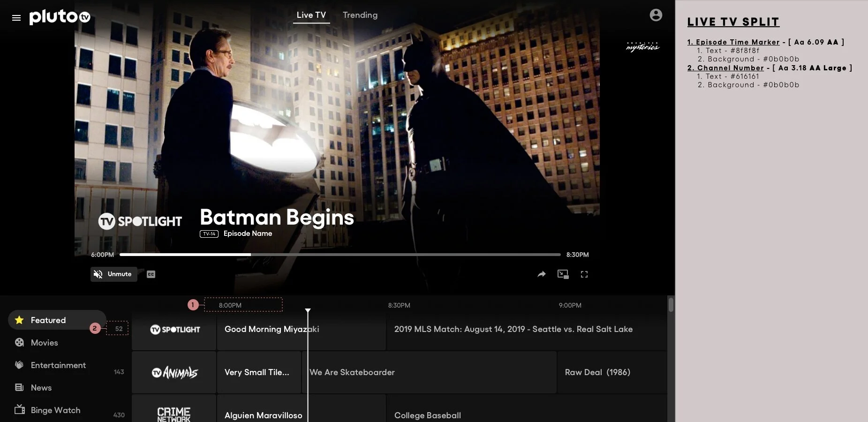
Task: Click the 6:00PM start time label
Action: coord(102,255)
